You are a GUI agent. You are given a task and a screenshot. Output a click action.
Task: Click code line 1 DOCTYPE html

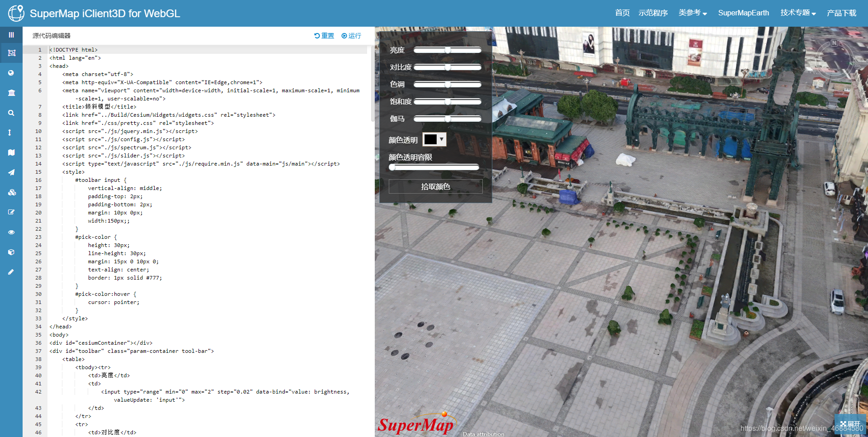(74, 50)
